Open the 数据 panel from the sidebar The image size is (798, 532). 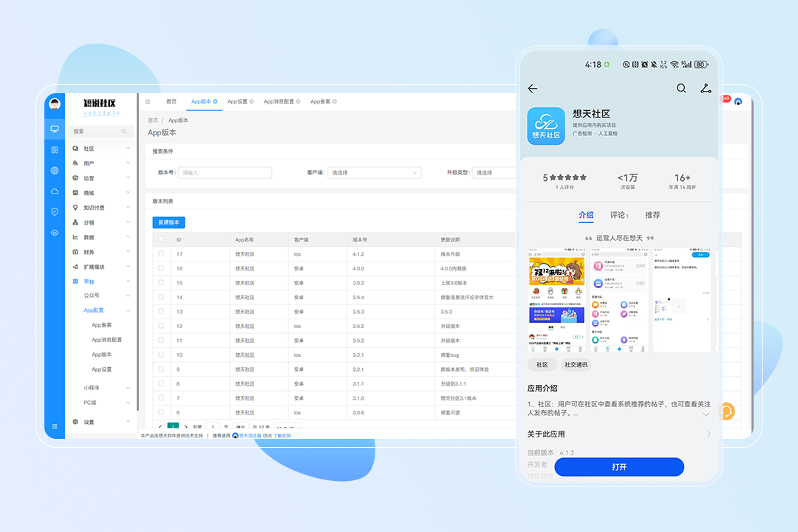pos(89,237)
